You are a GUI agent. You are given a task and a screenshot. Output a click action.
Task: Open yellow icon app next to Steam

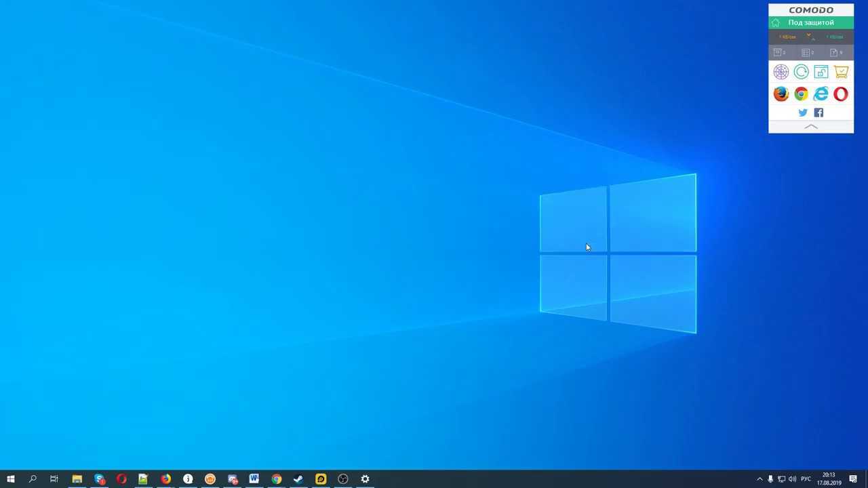click(x=321, y=479)
